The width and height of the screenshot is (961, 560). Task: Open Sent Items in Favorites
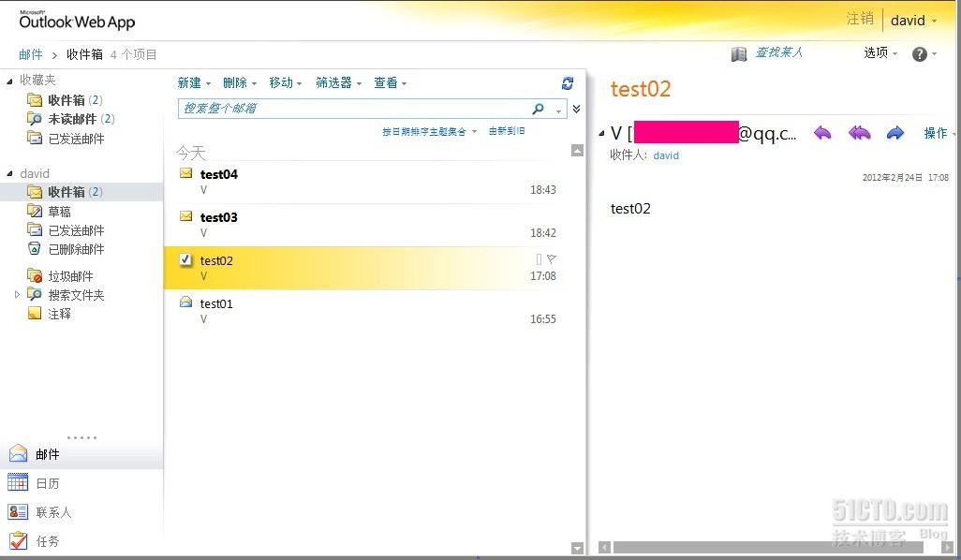tap(66, 139)
